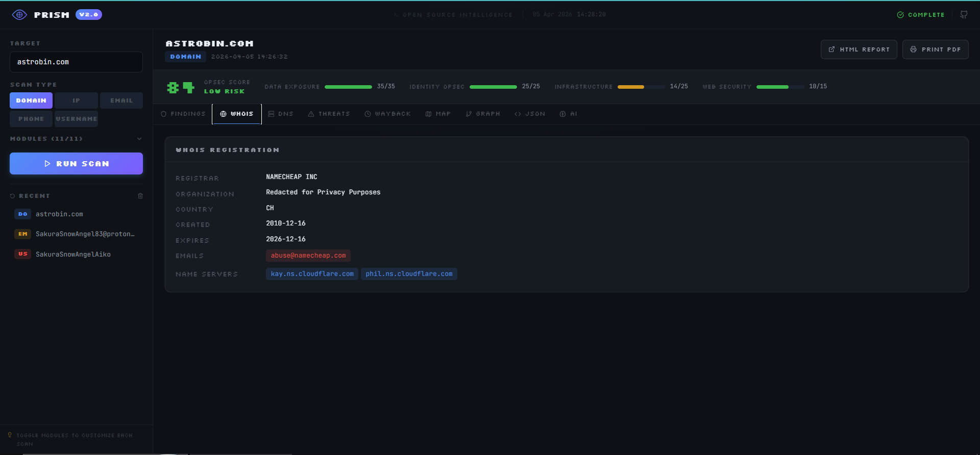980x455 pixels.
Task: Click the Infrastructure progress bar
Action: click(641, 87)
